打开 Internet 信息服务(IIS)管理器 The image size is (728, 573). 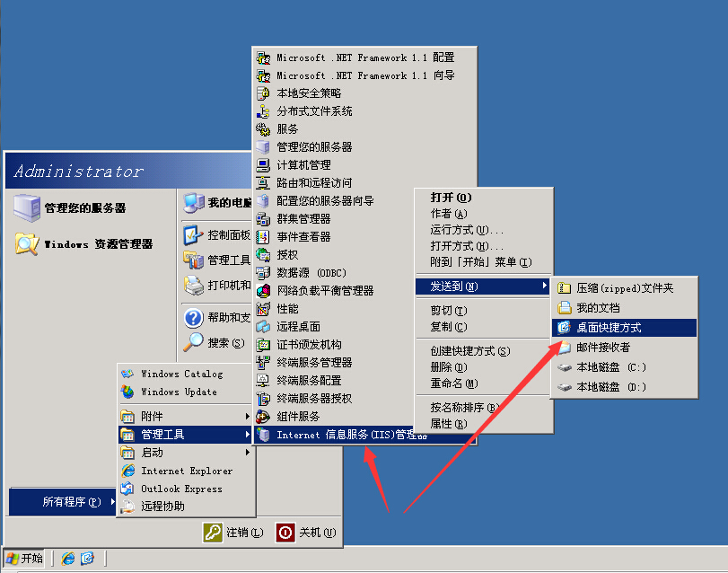coord(350,436)
